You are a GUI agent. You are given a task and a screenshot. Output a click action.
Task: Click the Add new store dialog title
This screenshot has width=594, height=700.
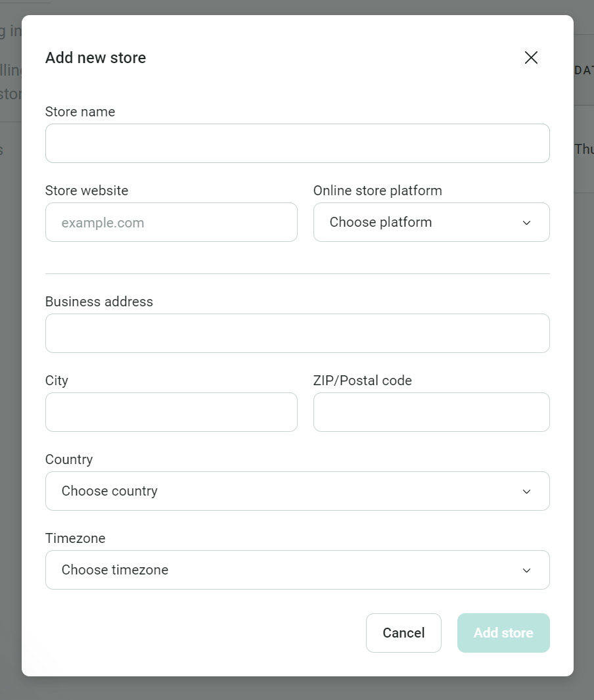(95, 58)
